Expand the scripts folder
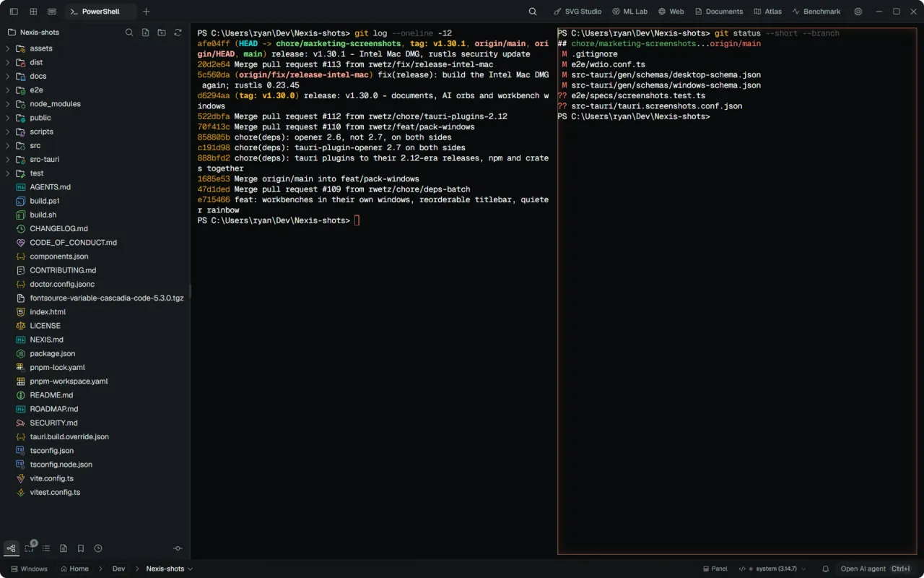Image resolution: width=924 pixels, height=578 pixels. click(x=94, y=131)
